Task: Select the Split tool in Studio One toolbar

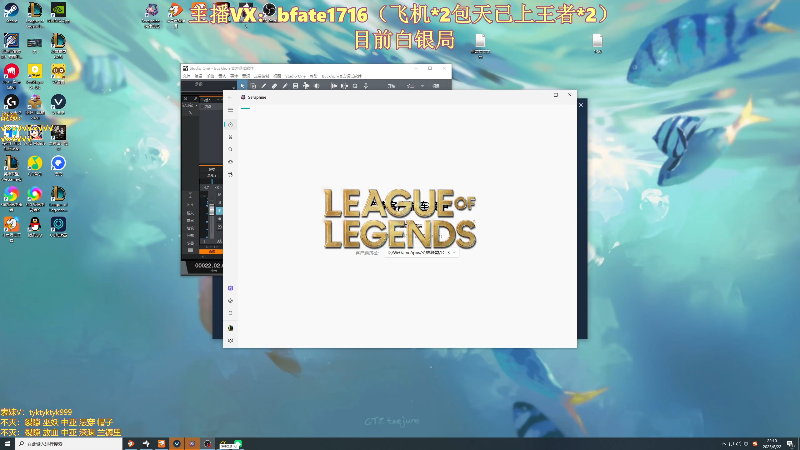Action: click(264, 86)
